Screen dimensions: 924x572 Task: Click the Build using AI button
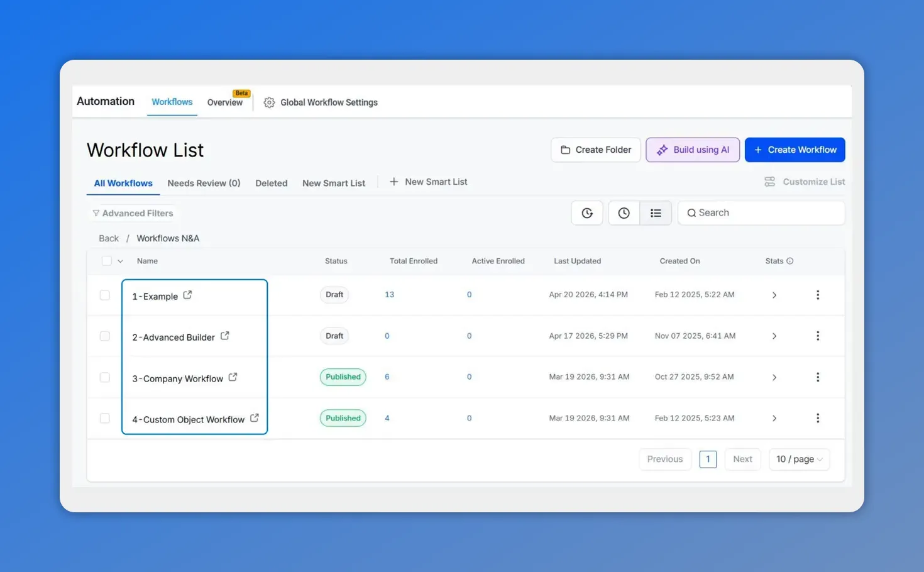(692, 150)
